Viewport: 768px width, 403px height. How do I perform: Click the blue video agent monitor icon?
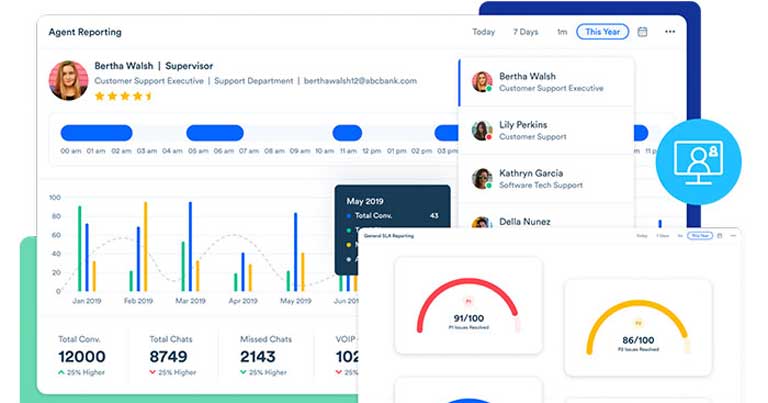[x=698, y=162]
